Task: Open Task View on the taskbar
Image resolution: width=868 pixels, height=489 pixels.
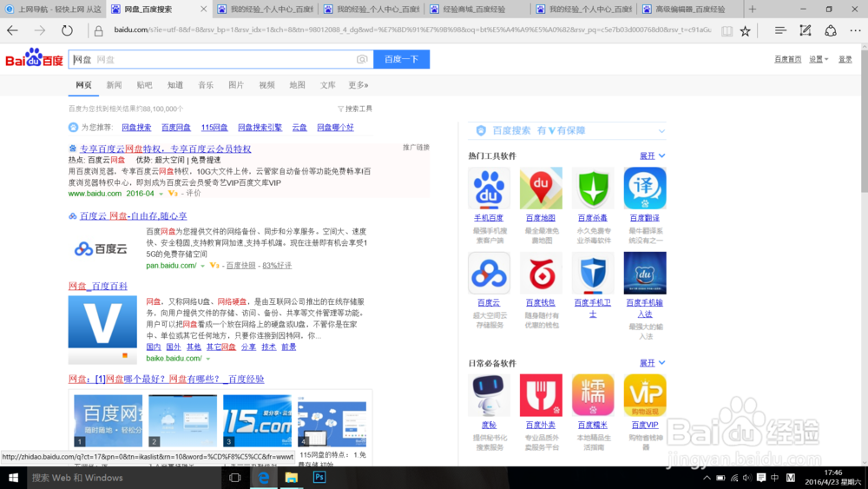Action: [x=234, y=478]
